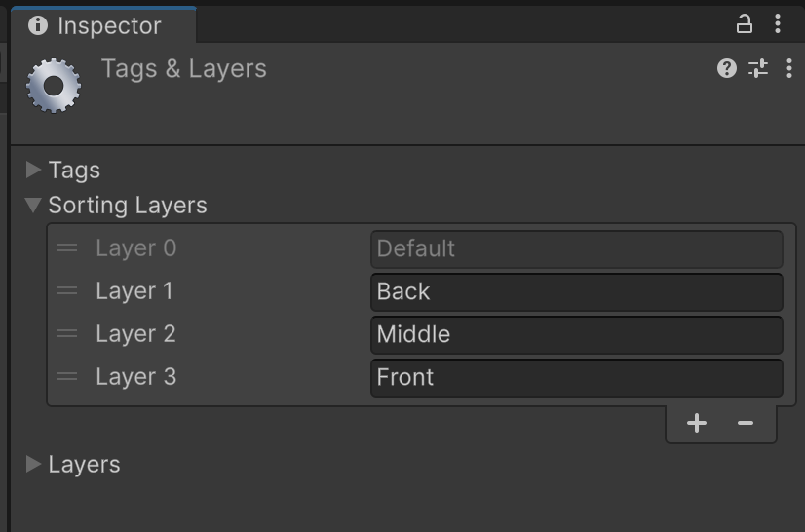The height and width of the screenshot is (532, 805).
Task: Expand the Tags section
Action: coord(33,170)
